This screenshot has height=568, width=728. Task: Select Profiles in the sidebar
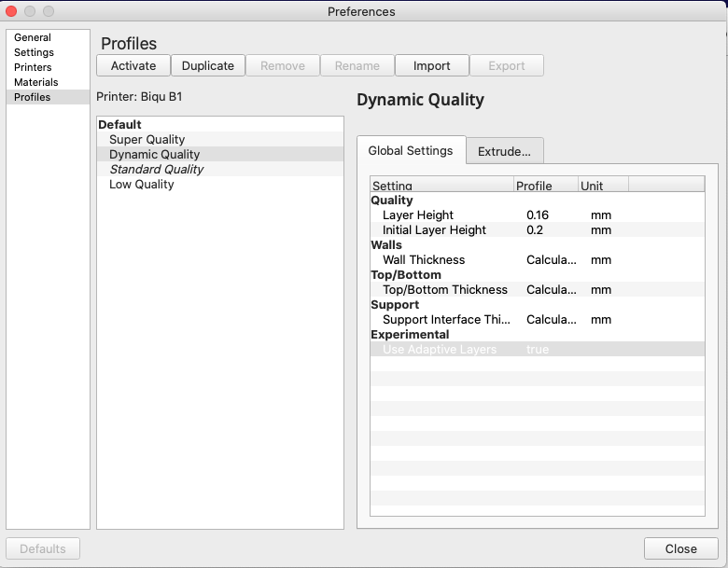tap(48, 97)
